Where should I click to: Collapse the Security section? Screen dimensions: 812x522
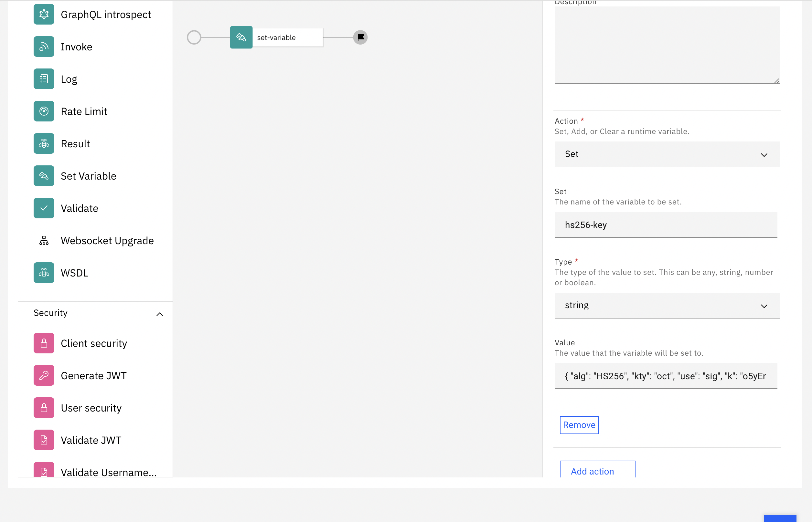pyautogui.click(x=159, y=314)
